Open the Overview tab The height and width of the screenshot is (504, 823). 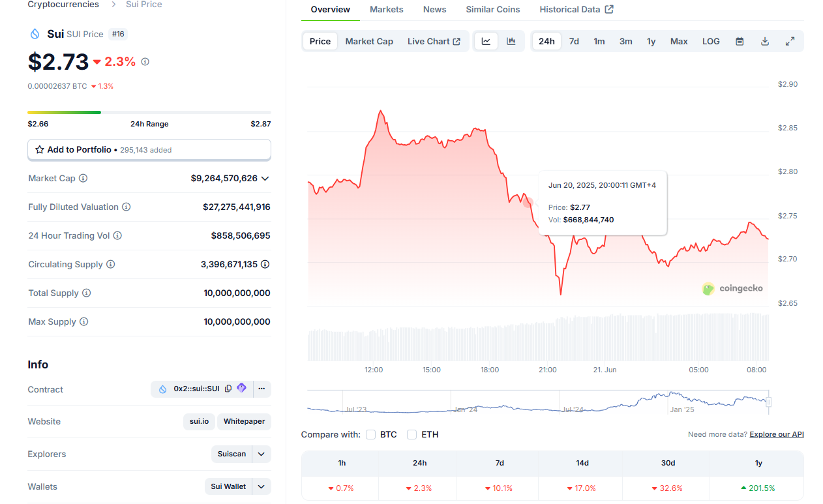click(x=331, y=10)
